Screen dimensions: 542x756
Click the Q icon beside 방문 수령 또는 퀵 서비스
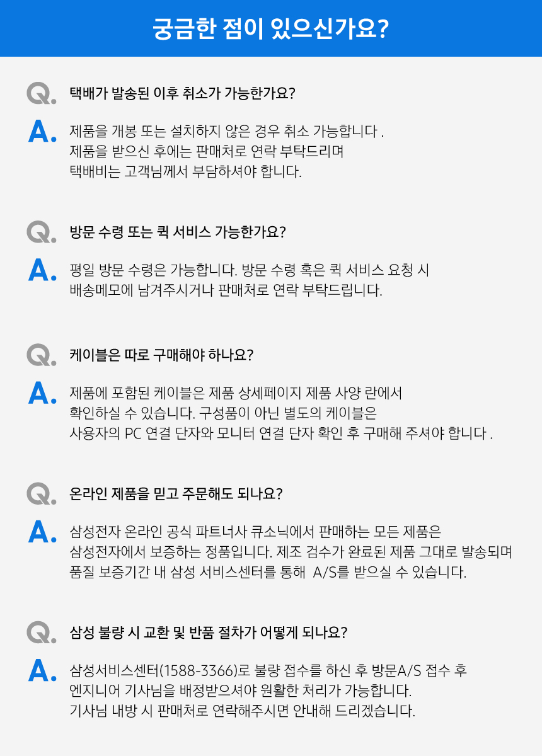point(42,232)
